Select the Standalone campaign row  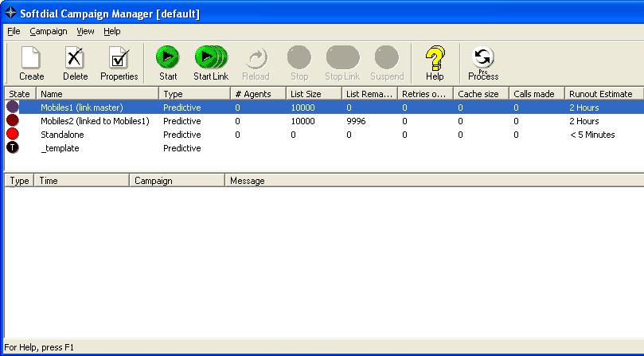pos(325,135)
